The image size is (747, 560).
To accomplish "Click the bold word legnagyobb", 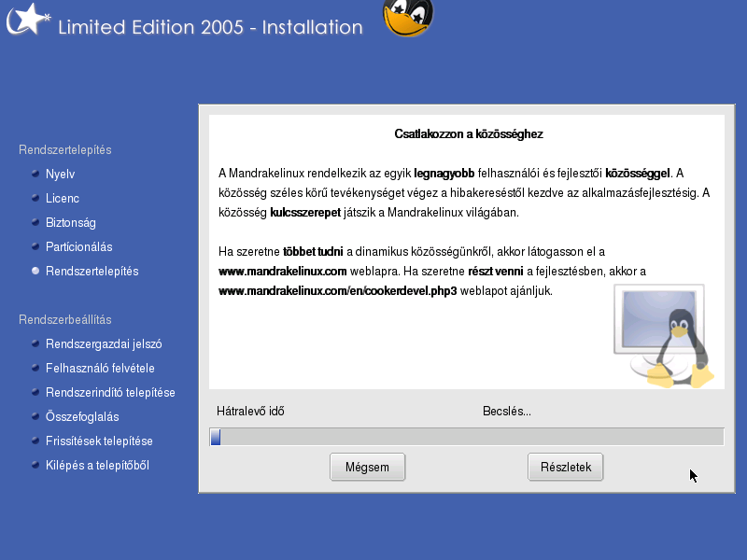I will click(x=444, y=174).
